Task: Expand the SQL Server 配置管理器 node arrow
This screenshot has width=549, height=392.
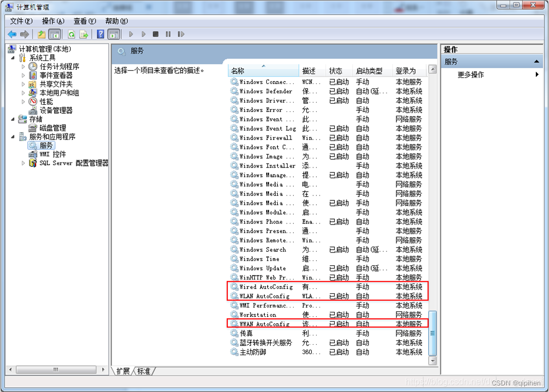Action: 24,163
